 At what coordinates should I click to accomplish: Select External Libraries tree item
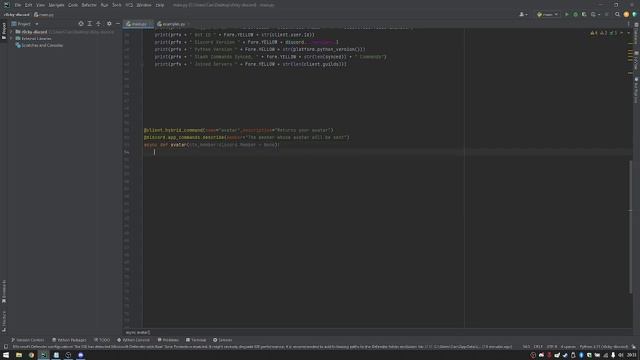pos(33,39)
